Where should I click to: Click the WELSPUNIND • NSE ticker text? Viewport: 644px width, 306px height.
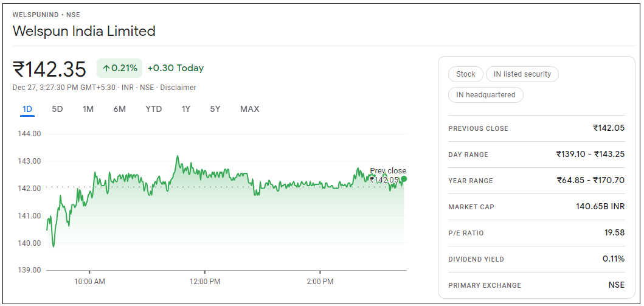click(x=46, y=15)
